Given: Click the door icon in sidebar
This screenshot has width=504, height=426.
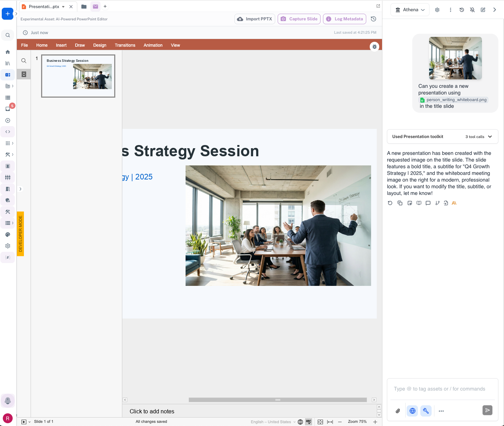Looking at the screenshot, I should pyautogui.click(x=8, y=189).
